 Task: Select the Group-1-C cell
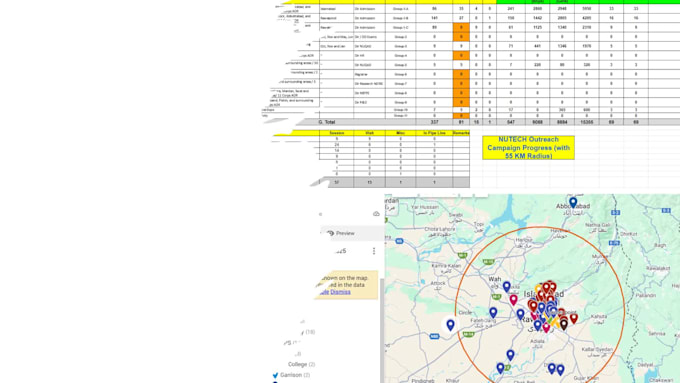point(400,27)
